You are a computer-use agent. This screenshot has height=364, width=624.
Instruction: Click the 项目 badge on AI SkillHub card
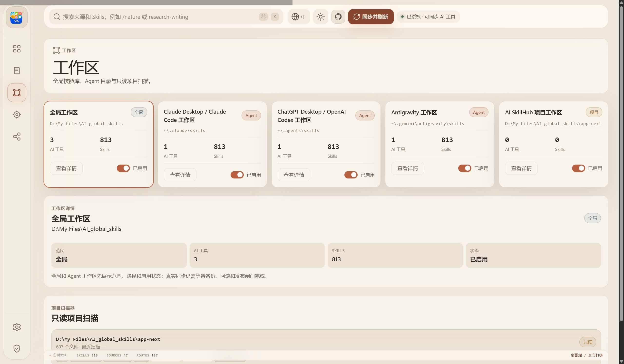pos(594,112)
